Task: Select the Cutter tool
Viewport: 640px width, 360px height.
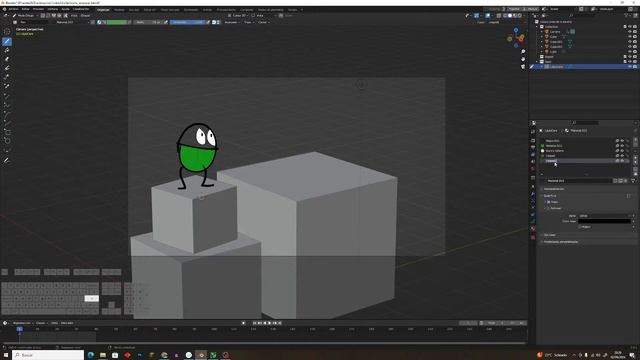Action: pyautogui.click(x=7, y=77)
